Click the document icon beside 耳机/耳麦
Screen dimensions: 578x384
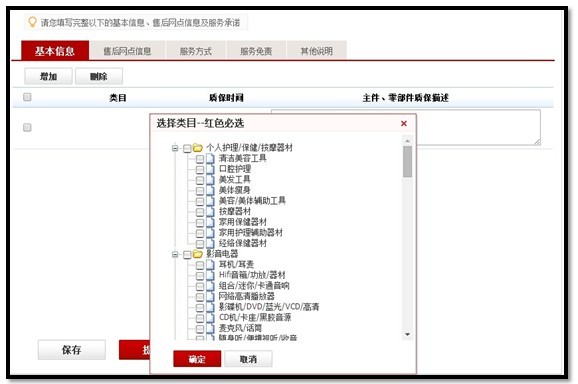click(210, 265)
